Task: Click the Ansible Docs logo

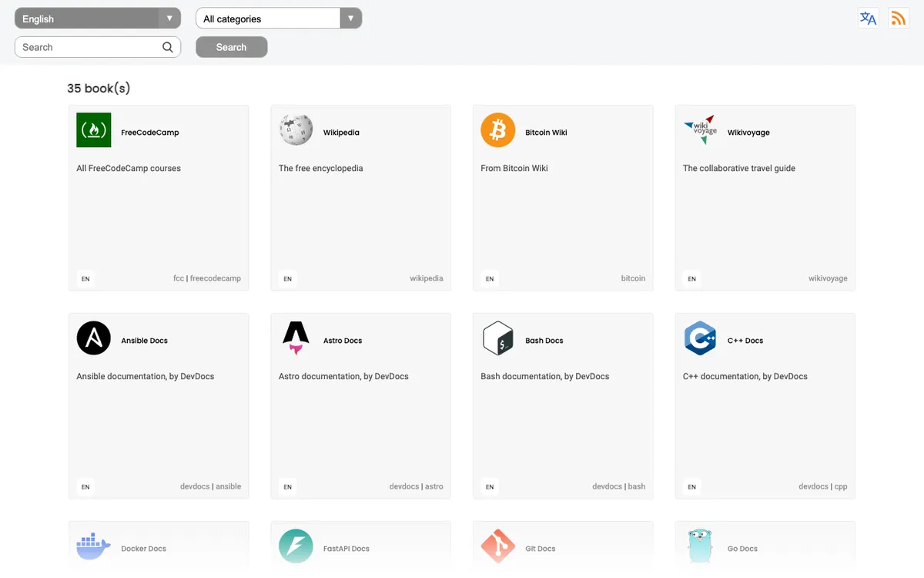Action: pos(94,338)
